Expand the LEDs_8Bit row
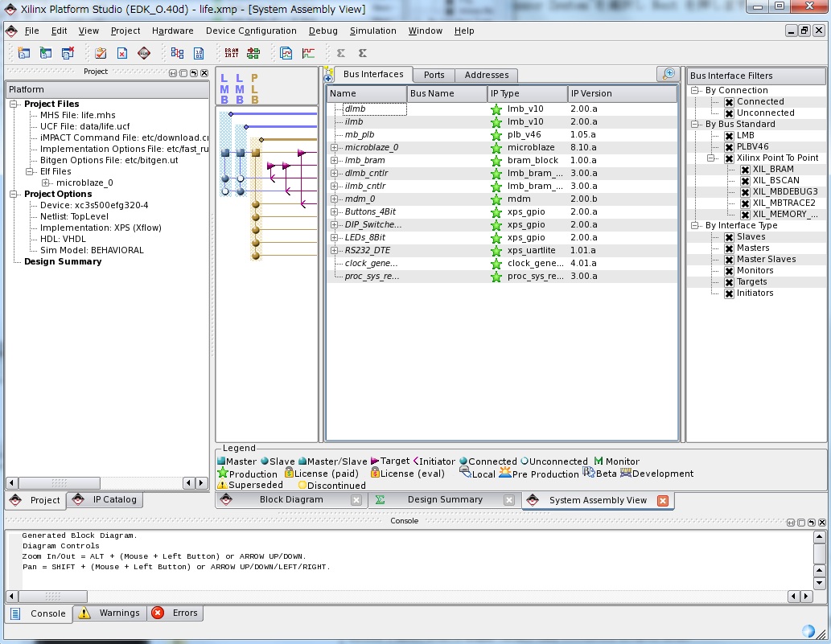The width and height of the screenshot is (831, 644). coord(334,237)
